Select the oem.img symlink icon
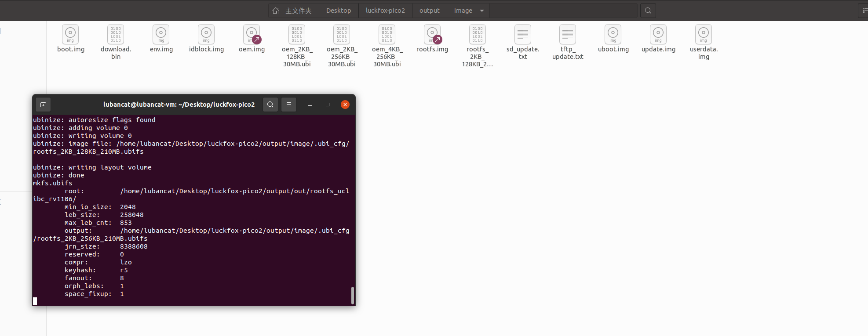Screen dimensions: 868x336 (252, 34)
